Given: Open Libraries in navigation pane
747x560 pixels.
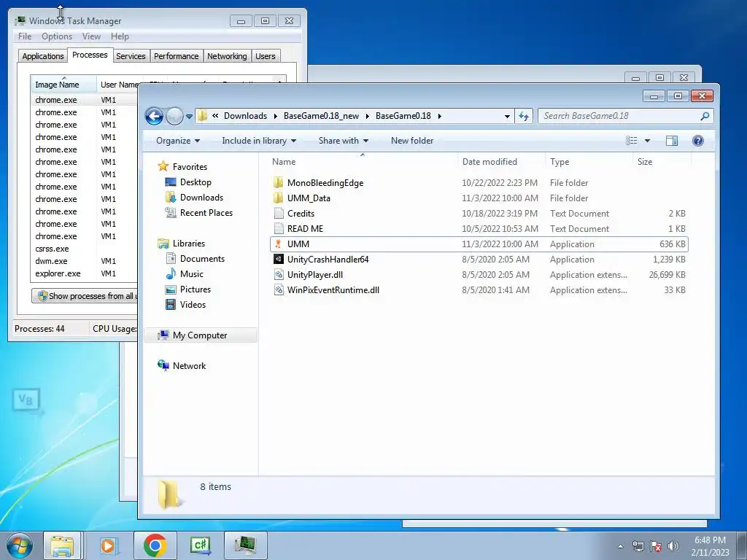Looking at the screenshot, I should [189, 244].
